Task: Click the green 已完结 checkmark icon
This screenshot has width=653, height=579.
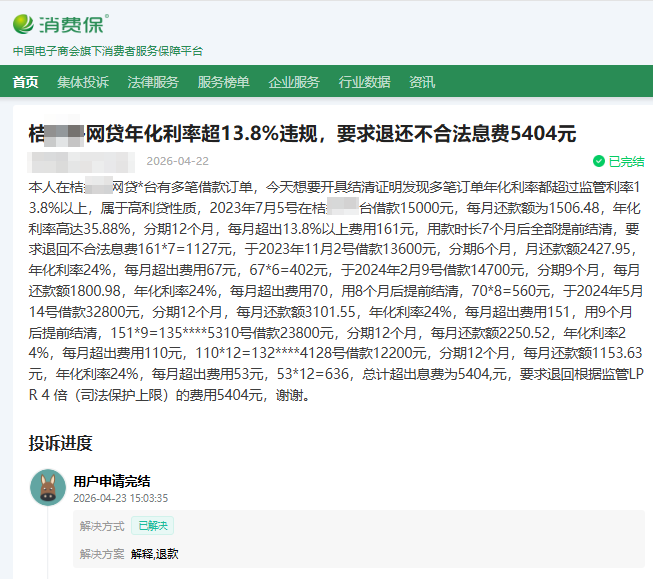Action: 598,161
